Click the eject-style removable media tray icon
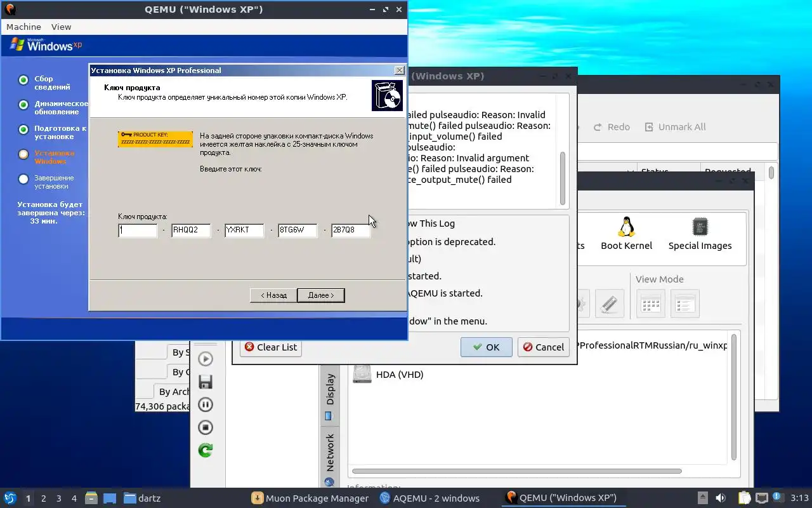 (x=702, y=498)
